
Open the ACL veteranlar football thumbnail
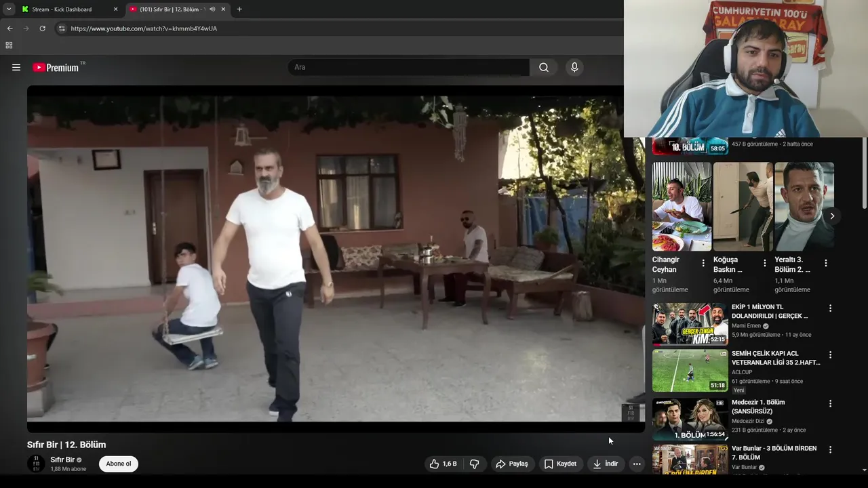pos(690,371)
